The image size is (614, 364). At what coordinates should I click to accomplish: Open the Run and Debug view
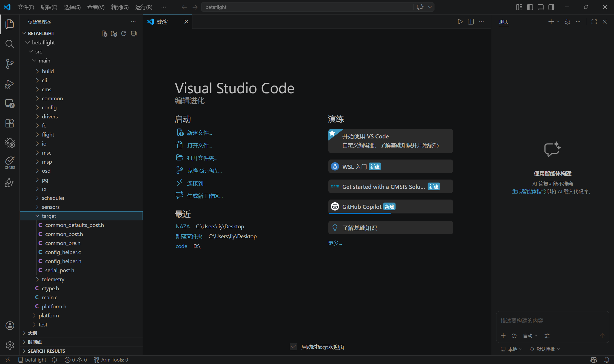click(x=10, y=84)
